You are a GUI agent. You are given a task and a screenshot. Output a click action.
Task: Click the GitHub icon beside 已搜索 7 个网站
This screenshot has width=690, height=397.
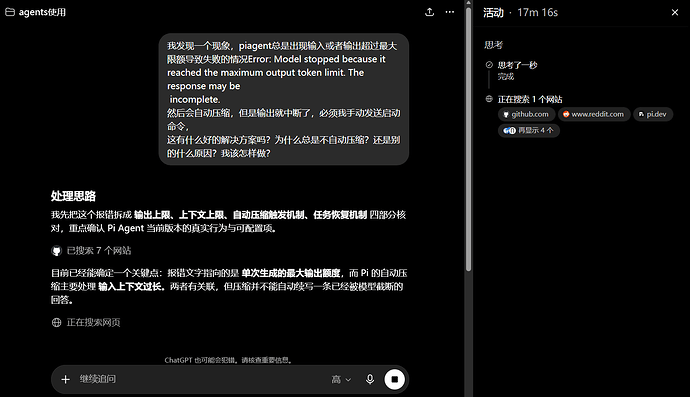(x=56, y=251)
